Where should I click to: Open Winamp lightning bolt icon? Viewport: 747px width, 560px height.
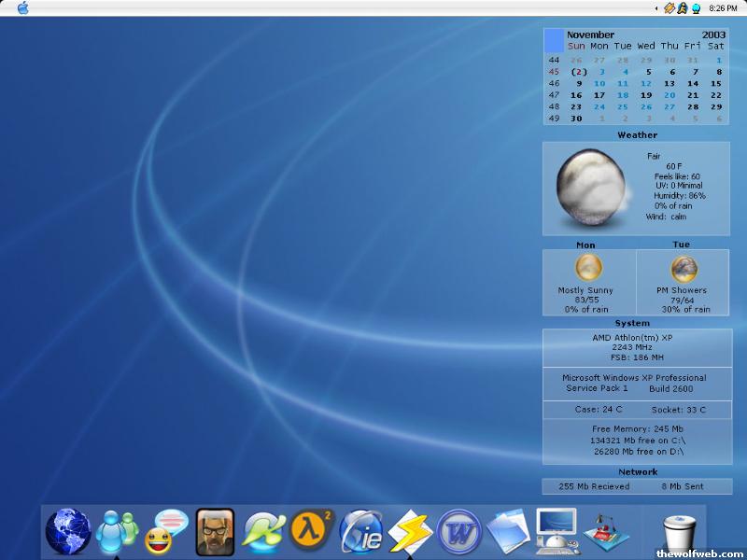coord(410,532)
